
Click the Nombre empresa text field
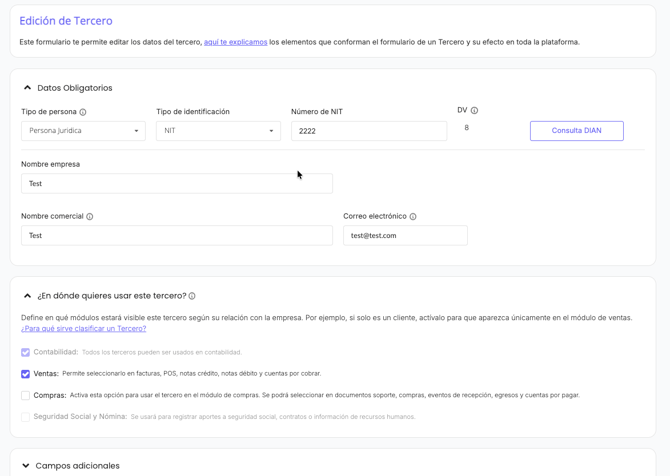click(176, 184)
